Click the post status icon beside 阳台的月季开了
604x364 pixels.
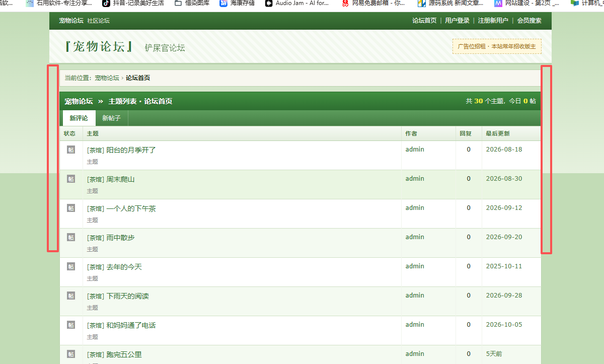(x=71, y=150)
